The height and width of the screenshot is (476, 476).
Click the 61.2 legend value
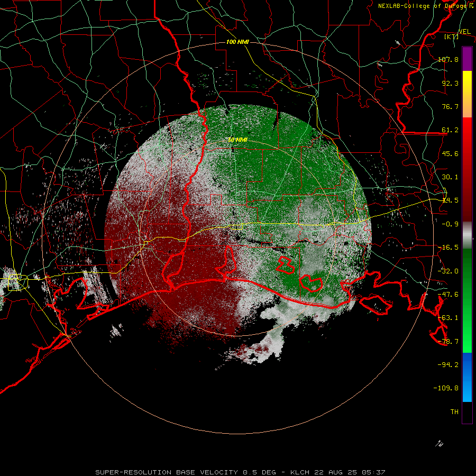coord(450,130)
